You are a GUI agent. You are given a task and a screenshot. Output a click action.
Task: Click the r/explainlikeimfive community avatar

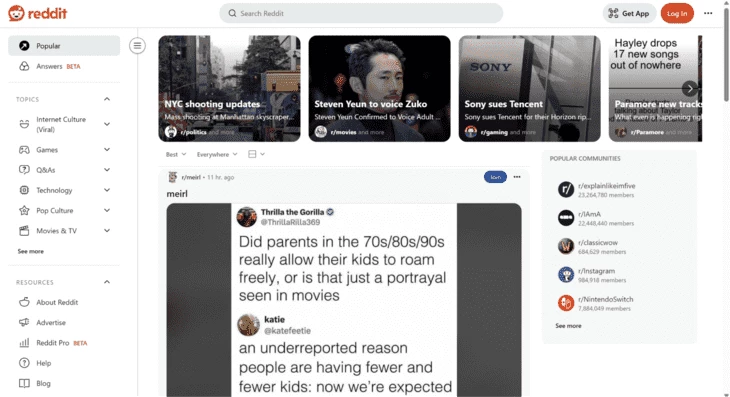pyautogui.click(x=566, y=189)
